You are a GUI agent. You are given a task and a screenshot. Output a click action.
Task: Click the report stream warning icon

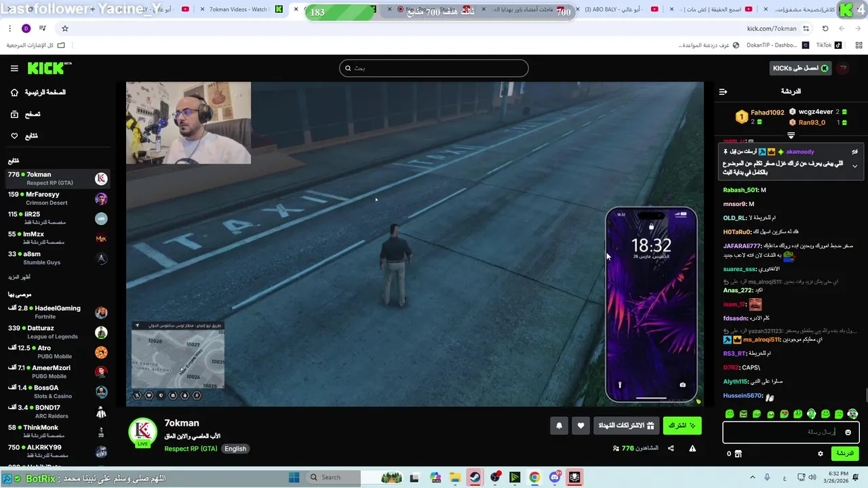click(692, 448)
